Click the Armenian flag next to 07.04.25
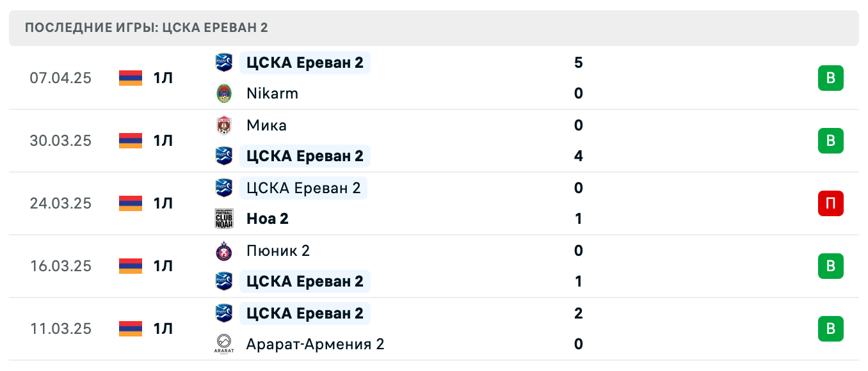Viewport: 868px width, 371px height. point(130,78)
